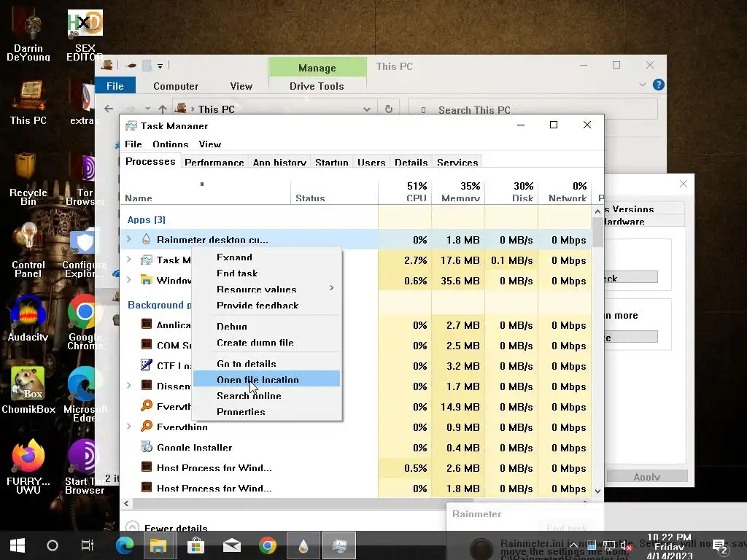Image resolution: width=747 pixels, height=560 pixels.
Task: Open File Explorer taskbar icon
Action: (158, 545)
